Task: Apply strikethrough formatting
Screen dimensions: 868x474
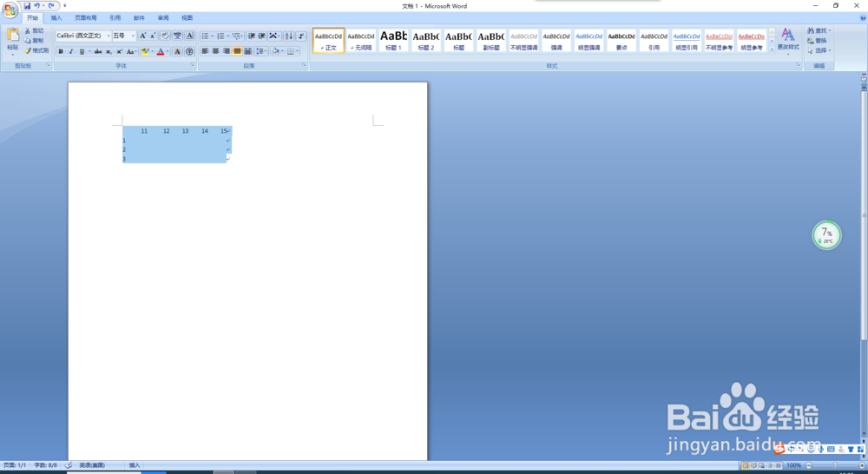Action: pyautogui.click(x=98, y=51)
